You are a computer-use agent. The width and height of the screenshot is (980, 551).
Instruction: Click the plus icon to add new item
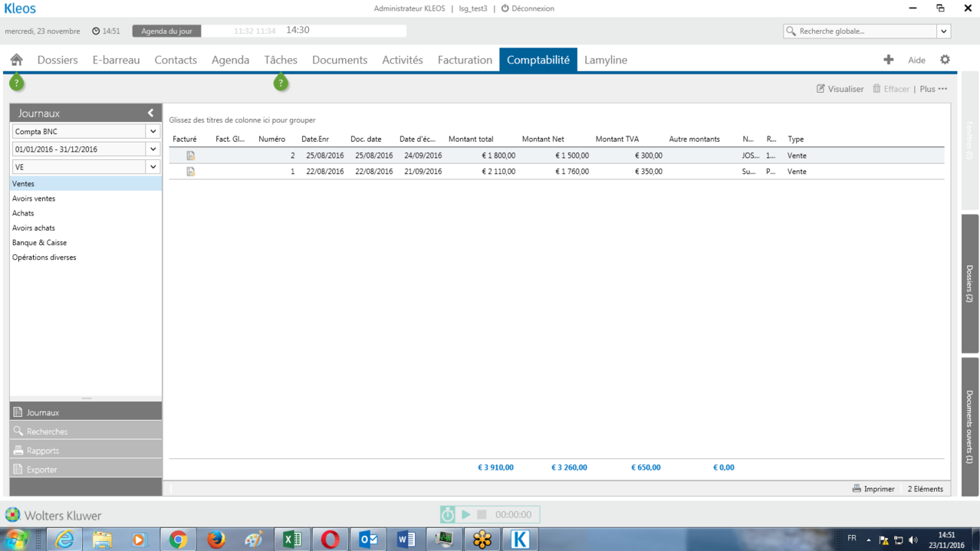(888, 60)
